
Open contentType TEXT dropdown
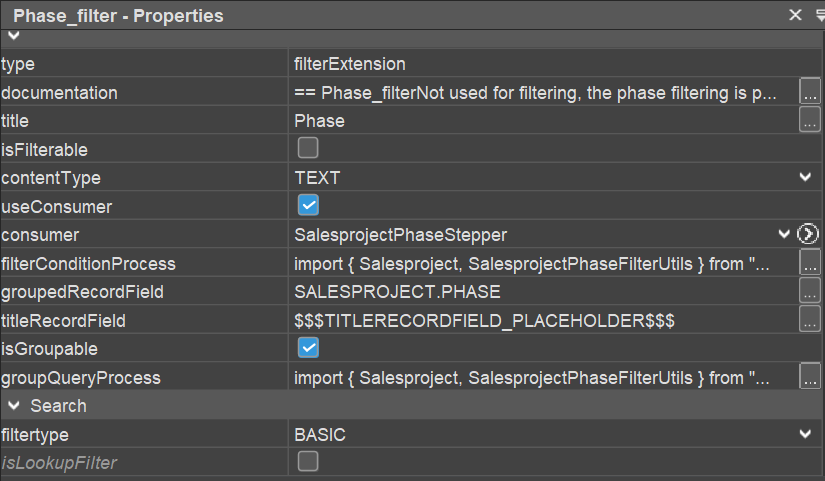(806, 178)
